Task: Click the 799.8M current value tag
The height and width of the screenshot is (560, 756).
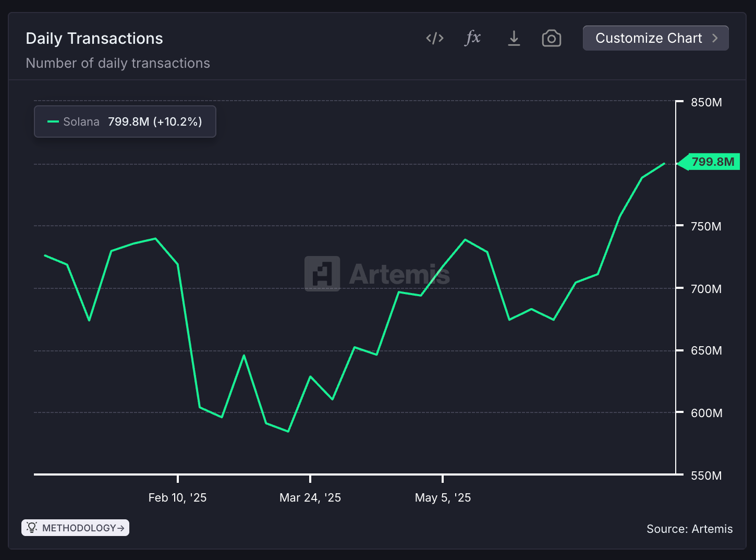Action: tap(709, 162)
